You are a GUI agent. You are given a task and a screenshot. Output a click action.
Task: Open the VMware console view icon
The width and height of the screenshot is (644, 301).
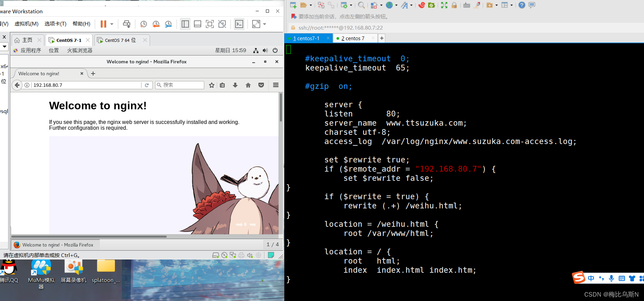pos(239,24)
